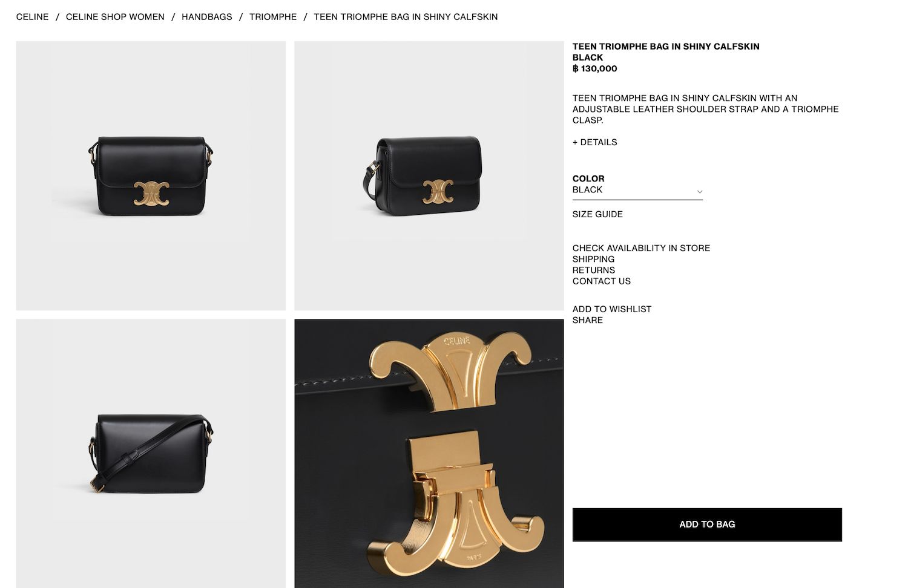
Task: Open the back view bag image with strap
Action: (151, 453)
